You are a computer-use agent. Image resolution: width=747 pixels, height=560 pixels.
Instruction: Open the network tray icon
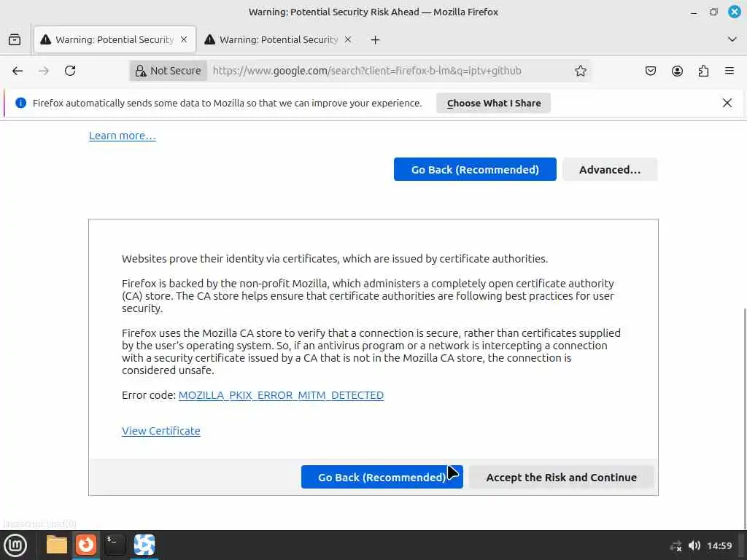[676, 545]
